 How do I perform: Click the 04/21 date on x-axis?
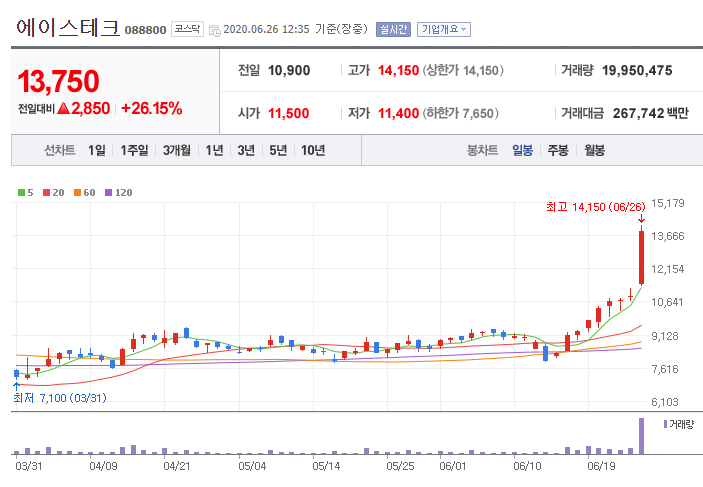click(x=177, y=466)
